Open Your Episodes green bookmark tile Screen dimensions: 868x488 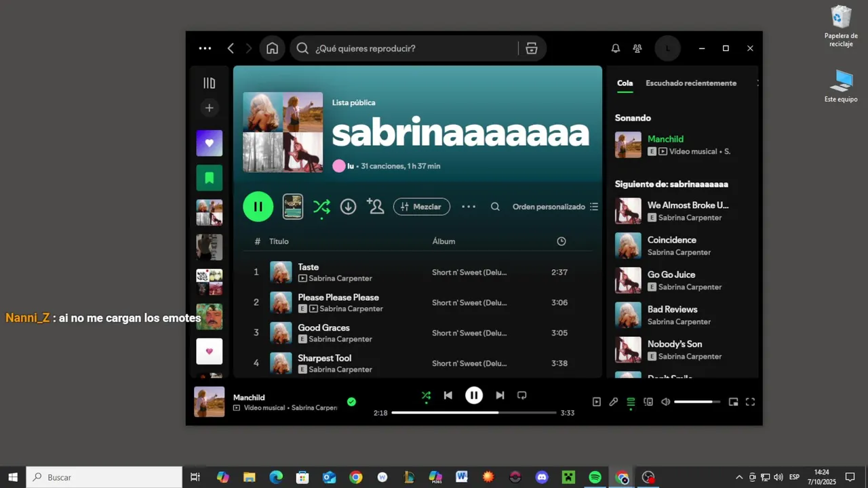click(x=209, y=178)
